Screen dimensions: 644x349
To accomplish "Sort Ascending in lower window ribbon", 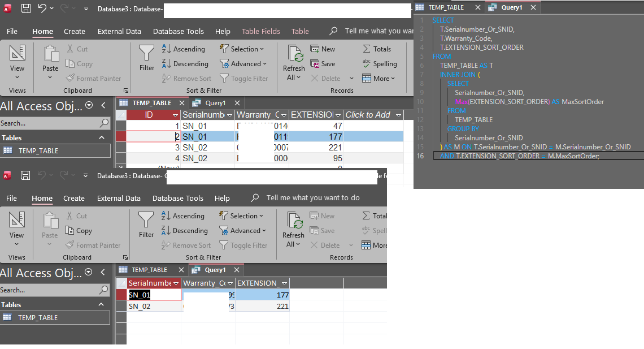I will (x=183, y=216).
